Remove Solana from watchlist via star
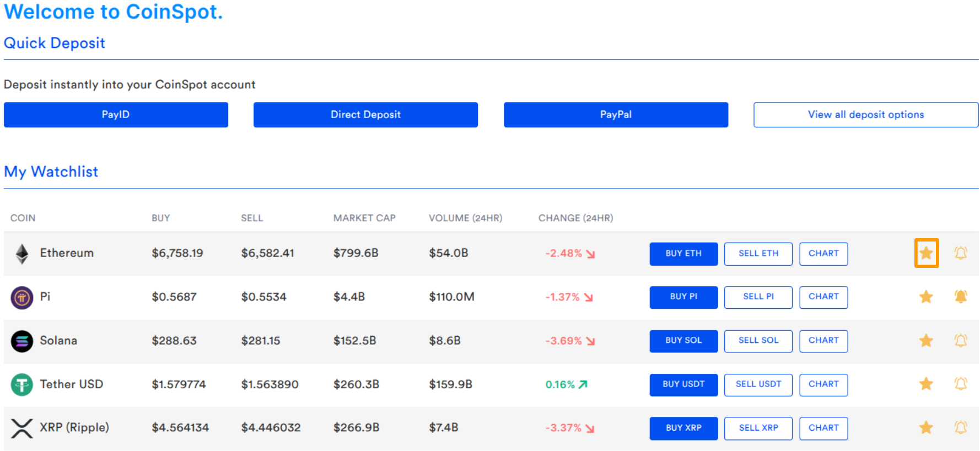Image resolution: width=980 pixels, height=451 pixels. click(x=926, y=340)
